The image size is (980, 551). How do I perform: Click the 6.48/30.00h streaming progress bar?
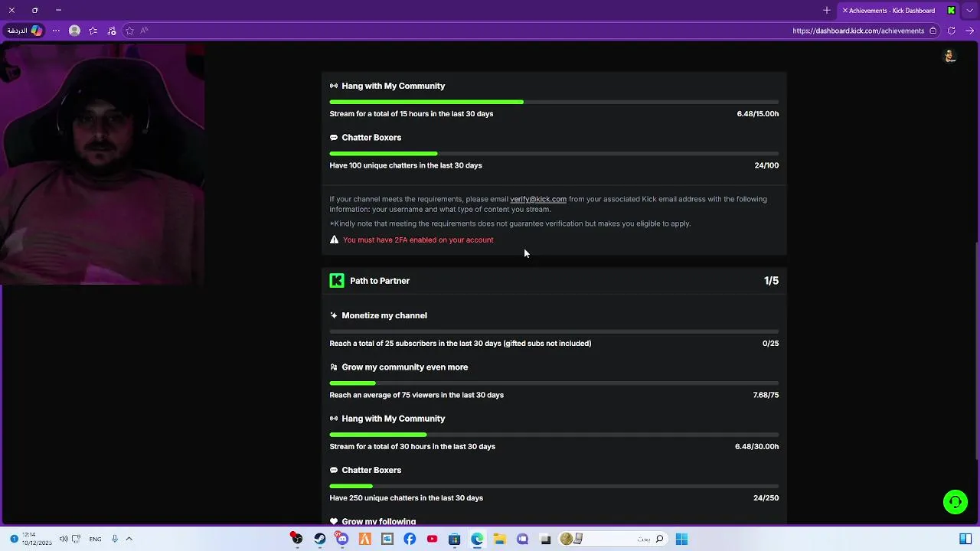(554, 435)
